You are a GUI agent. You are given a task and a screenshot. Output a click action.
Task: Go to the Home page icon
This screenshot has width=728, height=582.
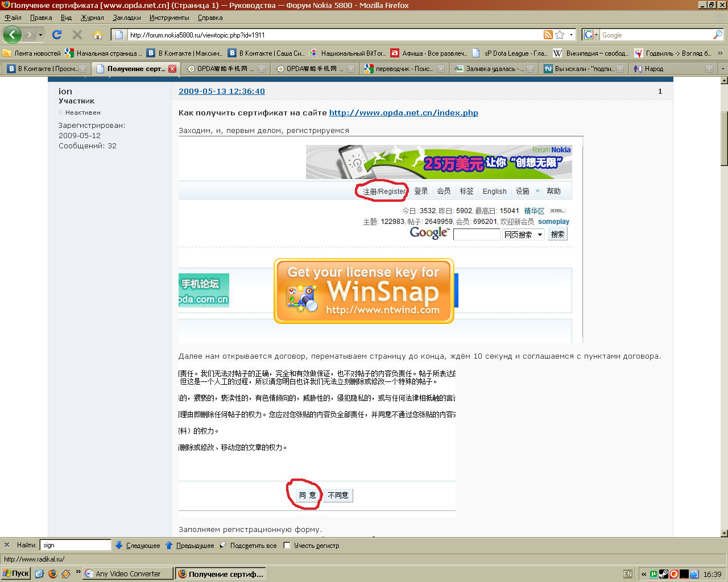tap(98, 35)
